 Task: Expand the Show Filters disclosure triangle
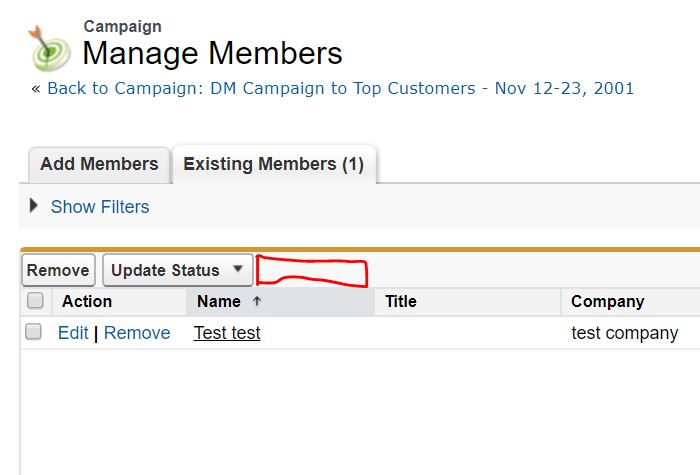34,206
